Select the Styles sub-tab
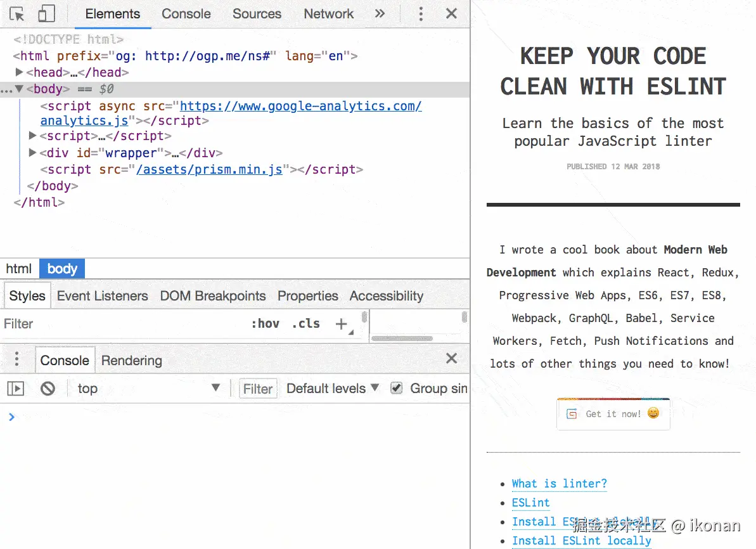Screen dimensions: 756x549 (x=27, y=295)
